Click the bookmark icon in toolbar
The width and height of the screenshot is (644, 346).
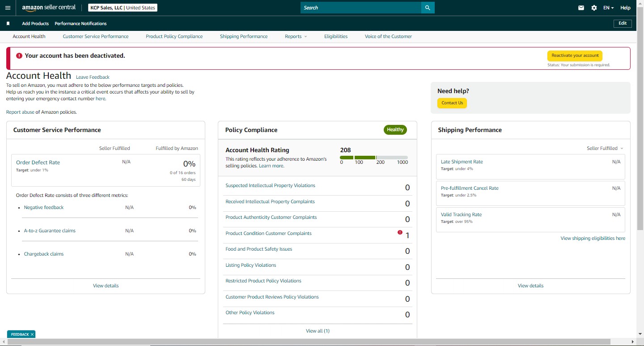(8, 24)
